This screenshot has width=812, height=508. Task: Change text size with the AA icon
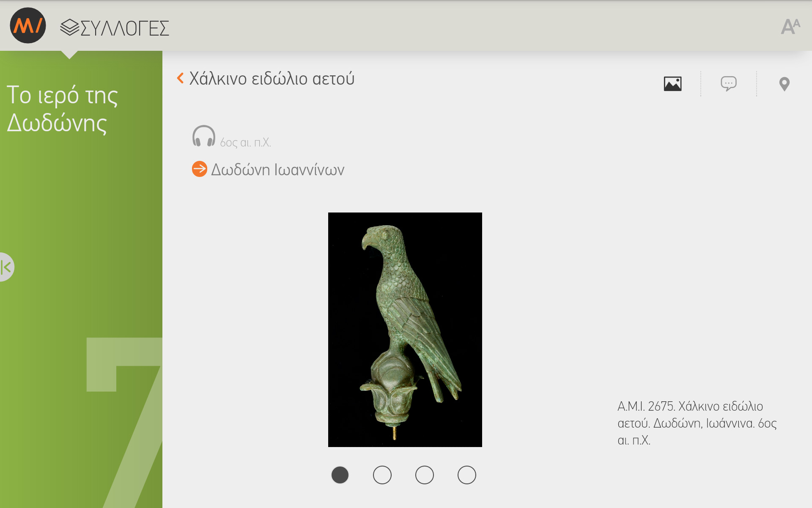click(790, 26)
